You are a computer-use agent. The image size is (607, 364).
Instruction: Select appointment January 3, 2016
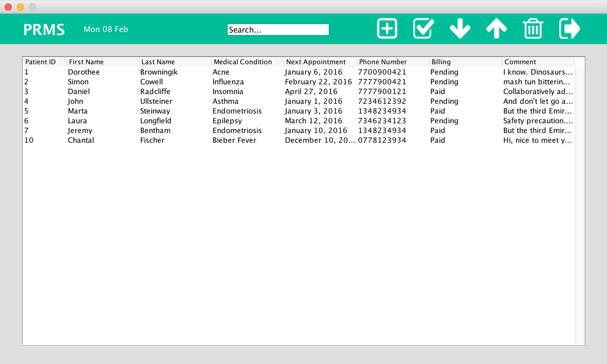(313, 111)
